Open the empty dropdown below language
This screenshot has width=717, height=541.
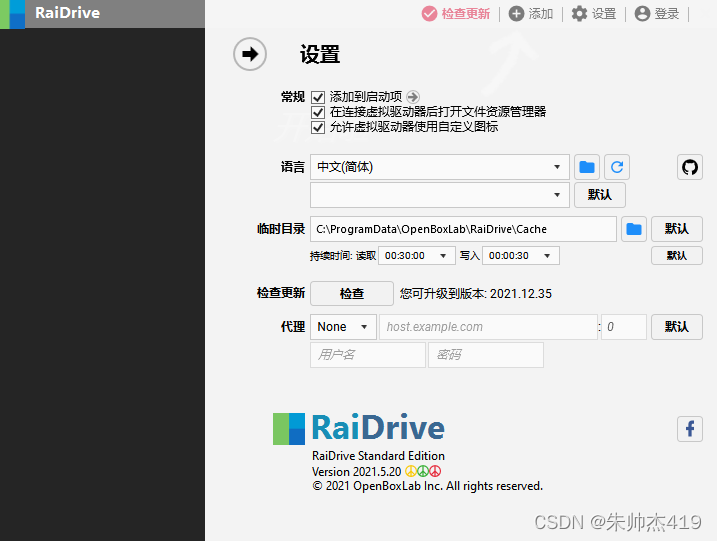(x=439, y=195)
